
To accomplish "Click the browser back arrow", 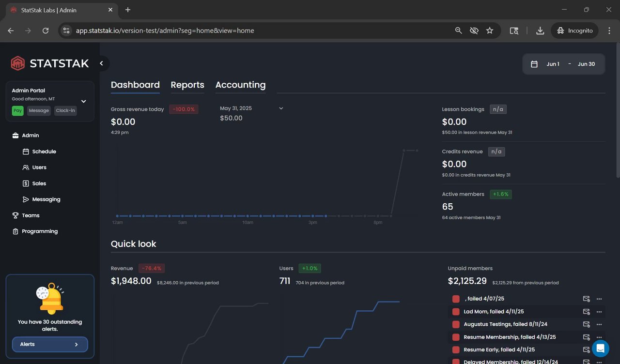I will pyautogui.click(x=11, y=30).
